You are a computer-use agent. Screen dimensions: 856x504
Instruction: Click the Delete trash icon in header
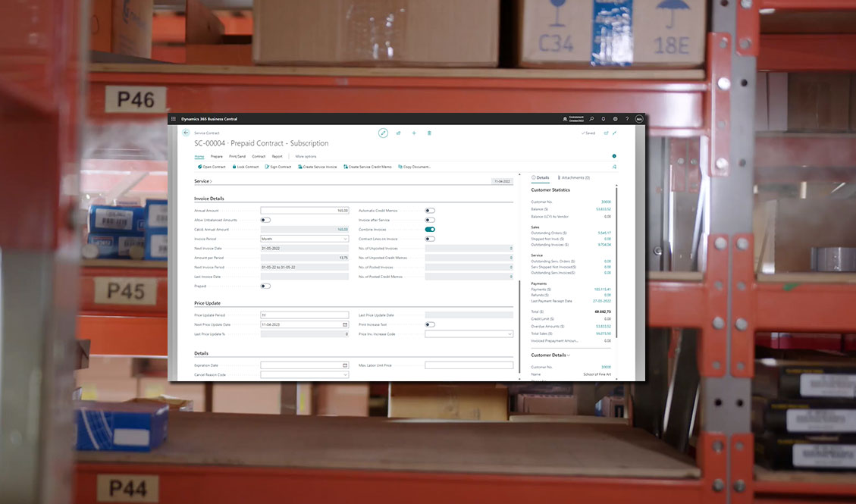pyautogui.click(x=429, y=133)
